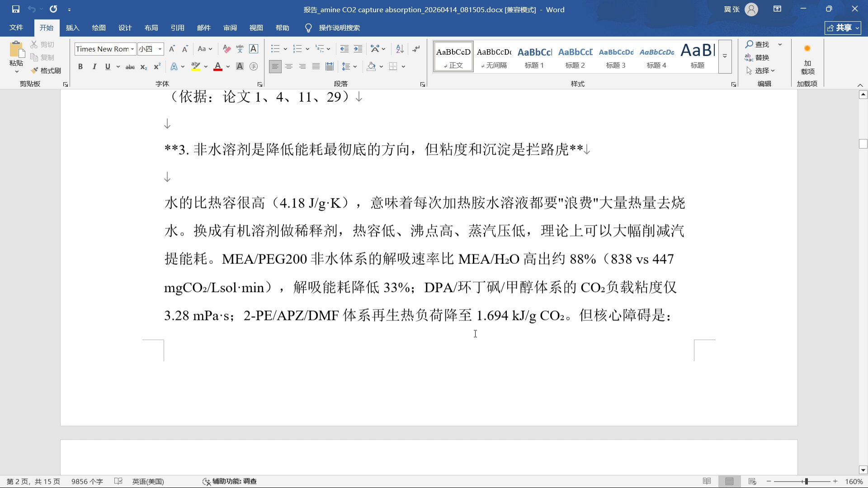
Task: Click the Find magnifier icon
Action: (750, 44)
